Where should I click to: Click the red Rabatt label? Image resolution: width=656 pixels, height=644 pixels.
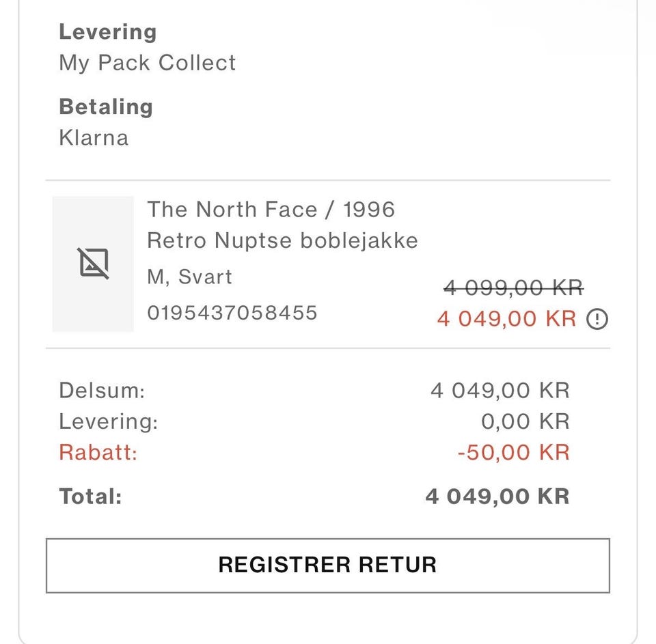pyautogui.click(x=98, y=452)
